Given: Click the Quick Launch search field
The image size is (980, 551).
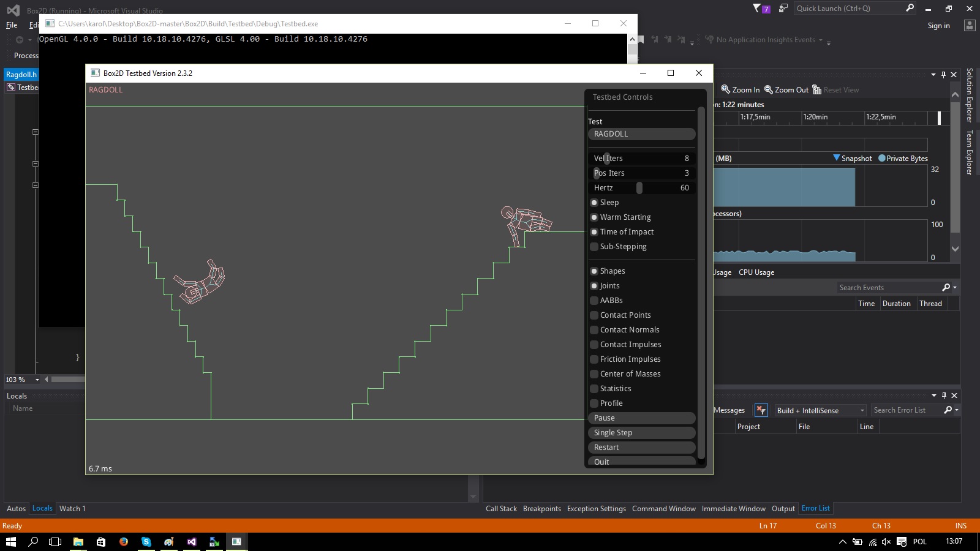Looking at the screenshot, I should [x=848, y=8].
